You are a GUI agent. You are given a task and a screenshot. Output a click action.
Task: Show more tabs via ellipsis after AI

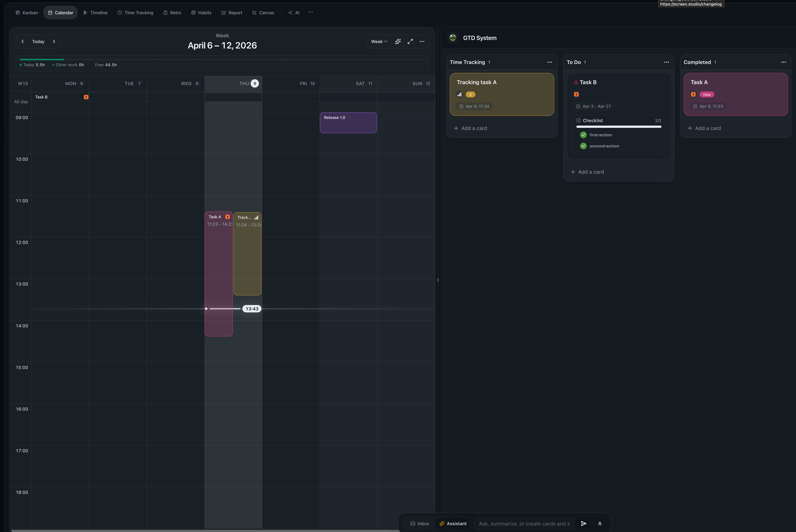click(x=310, y=12)
